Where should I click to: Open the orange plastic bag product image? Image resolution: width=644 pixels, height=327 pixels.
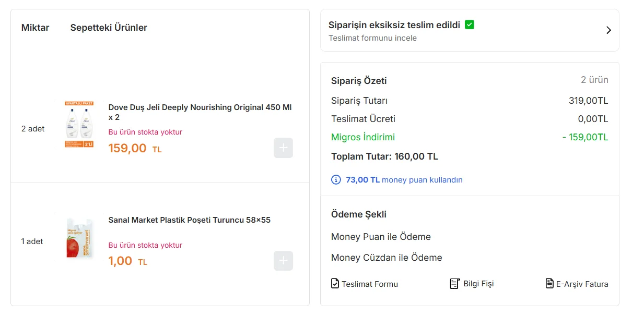point(80,238)
